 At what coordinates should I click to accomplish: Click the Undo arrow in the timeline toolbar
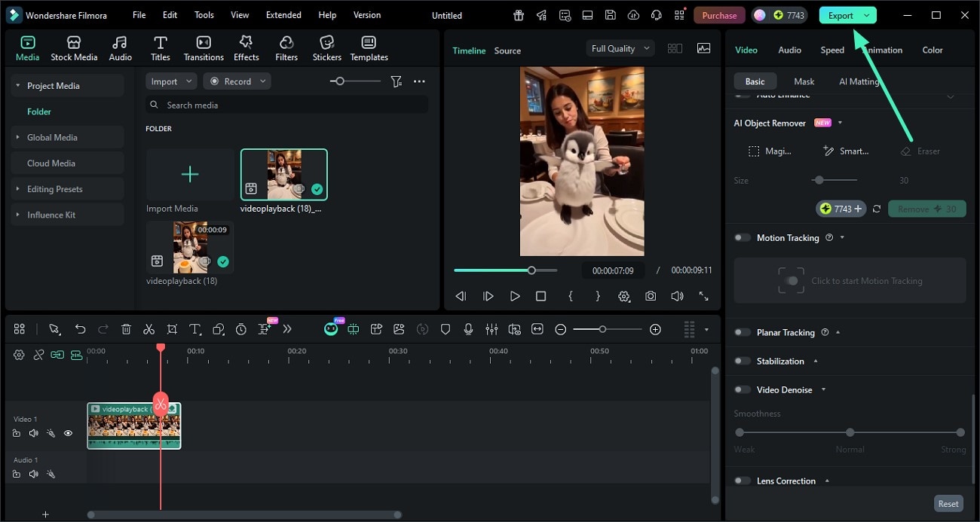pyautogui.click(x=81, y=329)
